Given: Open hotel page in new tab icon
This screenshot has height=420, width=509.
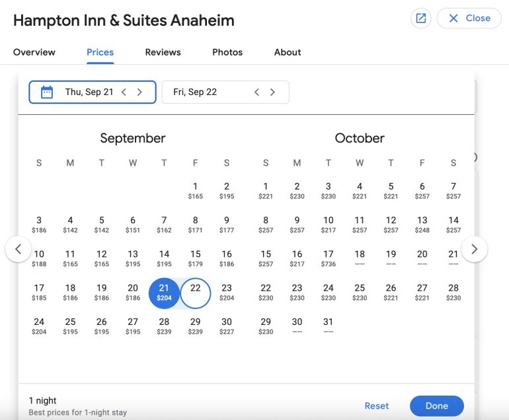Looking at the screenshot, I should (x=420, y=18).
